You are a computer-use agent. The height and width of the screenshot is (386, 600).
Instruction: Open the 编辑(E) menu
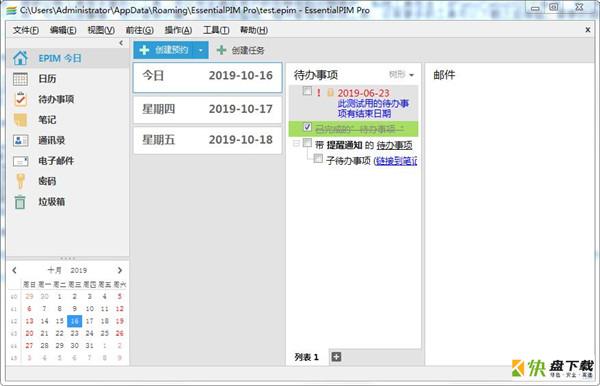(63, 30)
